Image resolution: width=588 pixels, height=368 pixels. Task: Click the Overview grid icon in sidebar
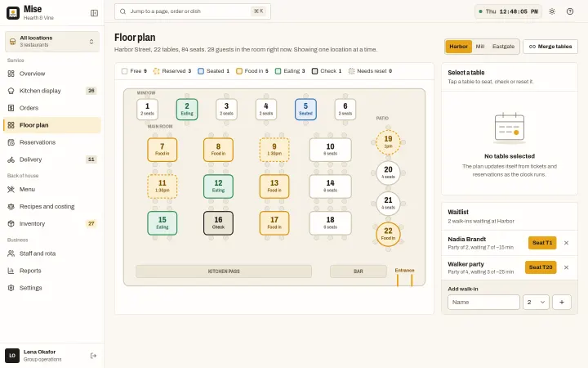(11, 74)
